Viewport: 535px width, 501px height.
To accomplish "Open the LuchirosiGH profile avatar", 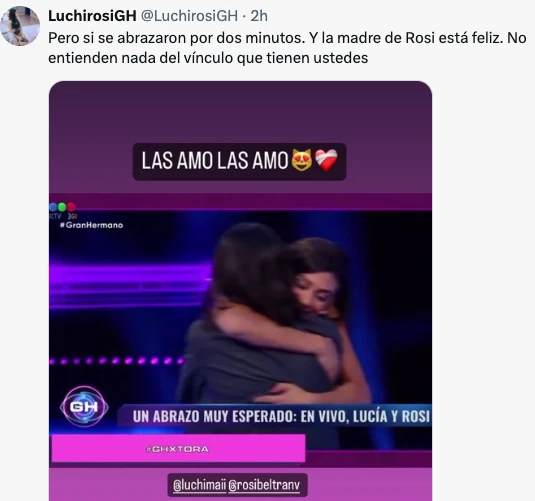I will tap(20, 26).
